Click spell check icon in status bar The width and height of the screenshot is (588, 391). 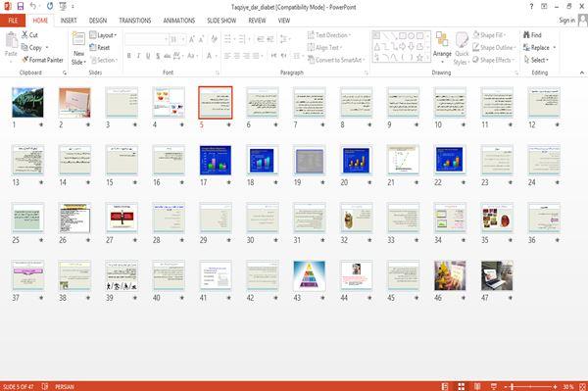(x=45, y=386)
